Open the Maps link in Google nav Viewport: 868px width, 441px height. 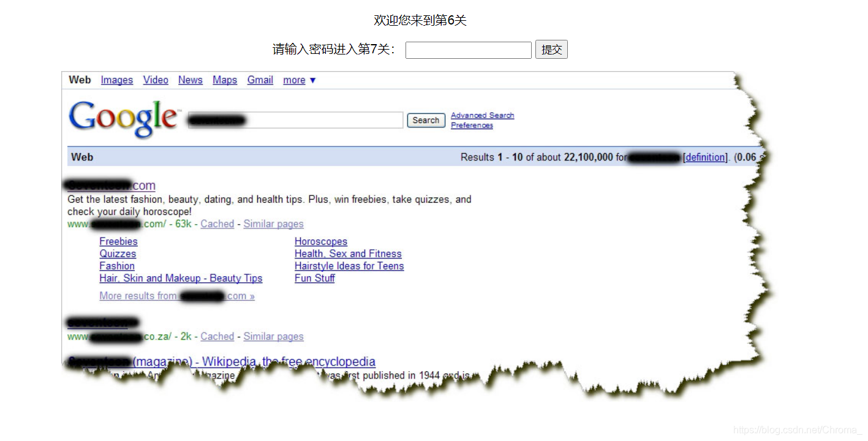[225, 80]
